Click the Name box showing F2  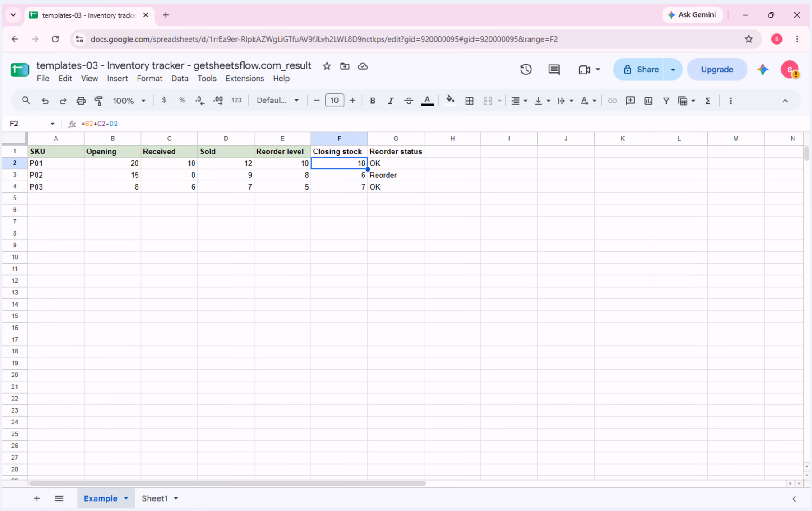[32, 124]
